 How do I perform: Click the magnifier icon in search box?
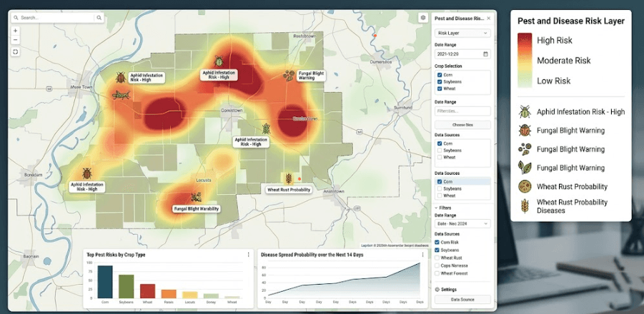point(99,18)
